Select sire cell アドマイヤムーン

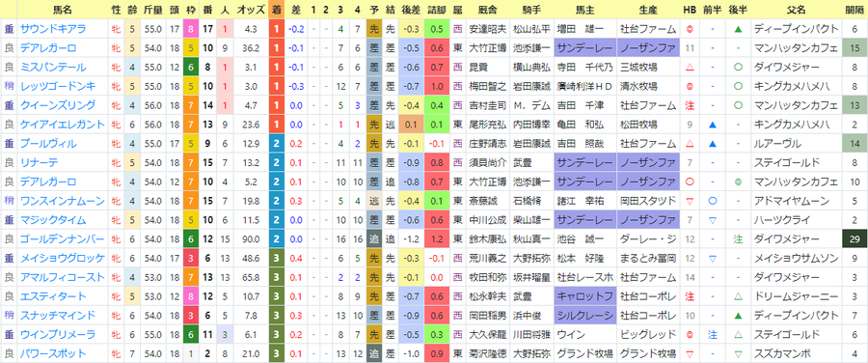792,201
